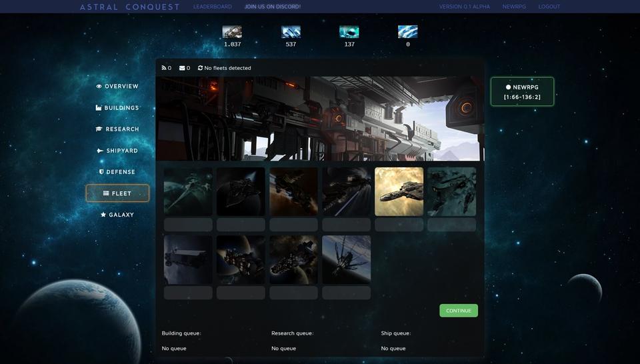Navigate to the Defense page
This screenshot has width=640, height=364.
coord(117,172)
